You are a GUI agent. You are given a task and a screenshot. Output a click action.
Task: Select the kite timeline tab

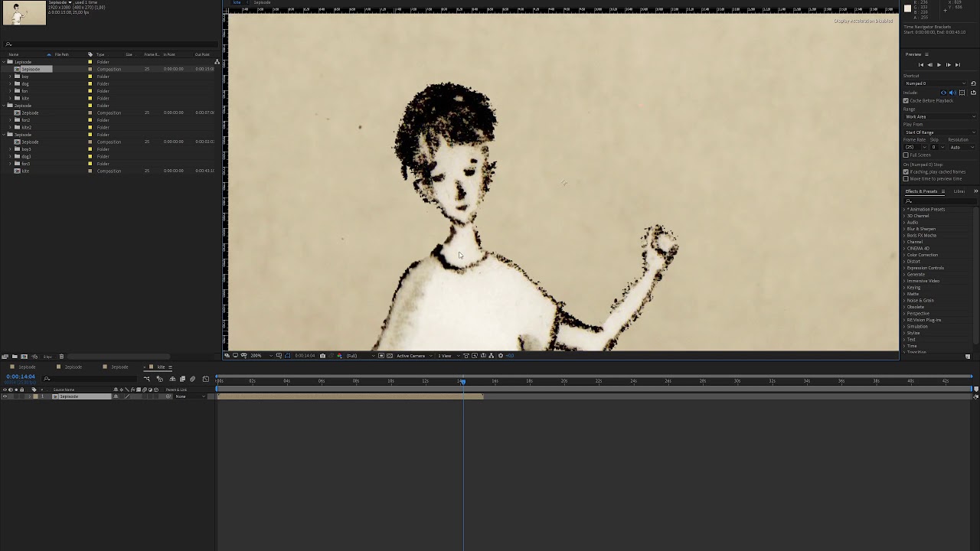[161, 367]
